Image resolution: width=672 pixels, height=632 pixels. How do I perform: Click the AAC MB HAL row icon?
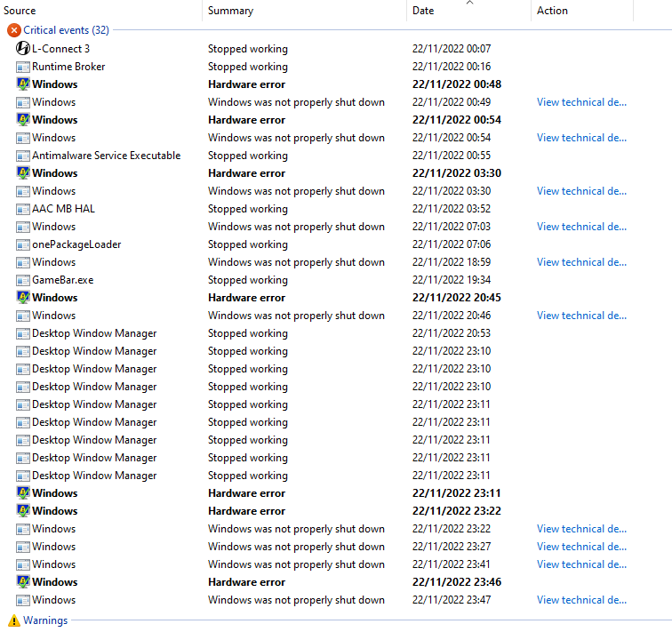click(23, 209)
